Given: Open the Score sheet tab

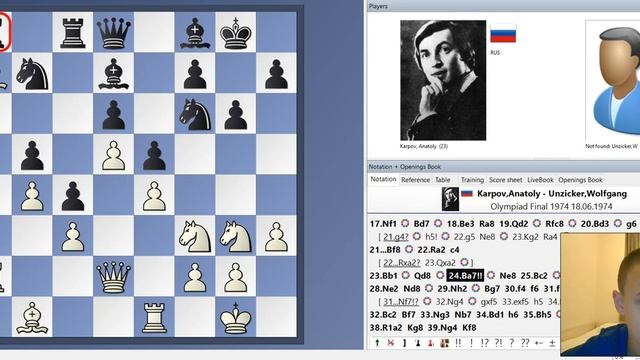Looking at the screenshot, I should point(505,180).
